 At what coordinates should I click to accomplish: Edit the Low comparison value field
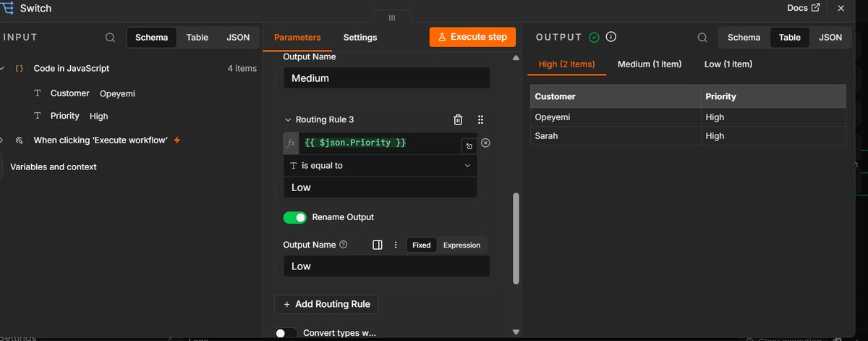(380, 188)
